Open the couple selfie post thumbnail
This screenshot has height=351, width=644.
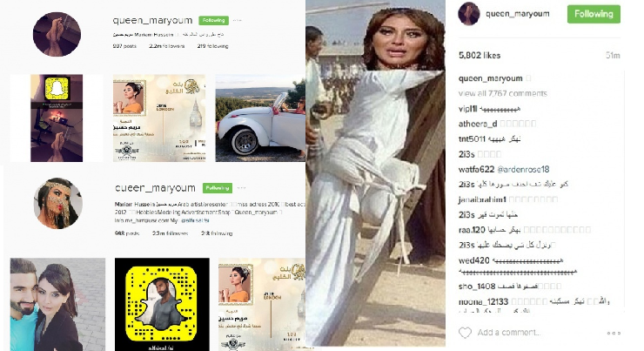pos(58,304)
